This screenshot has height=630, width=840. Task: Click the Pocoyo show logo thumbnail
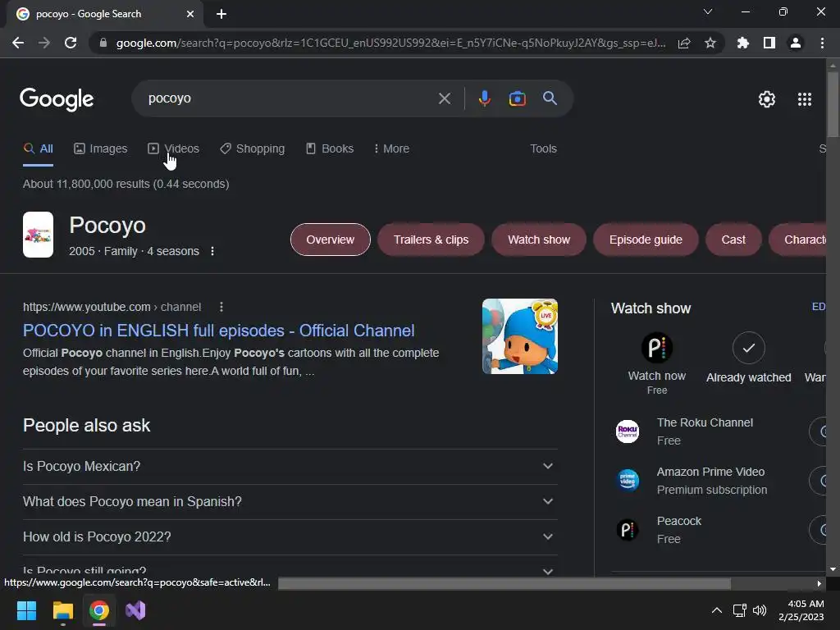(x=38, y=235)
